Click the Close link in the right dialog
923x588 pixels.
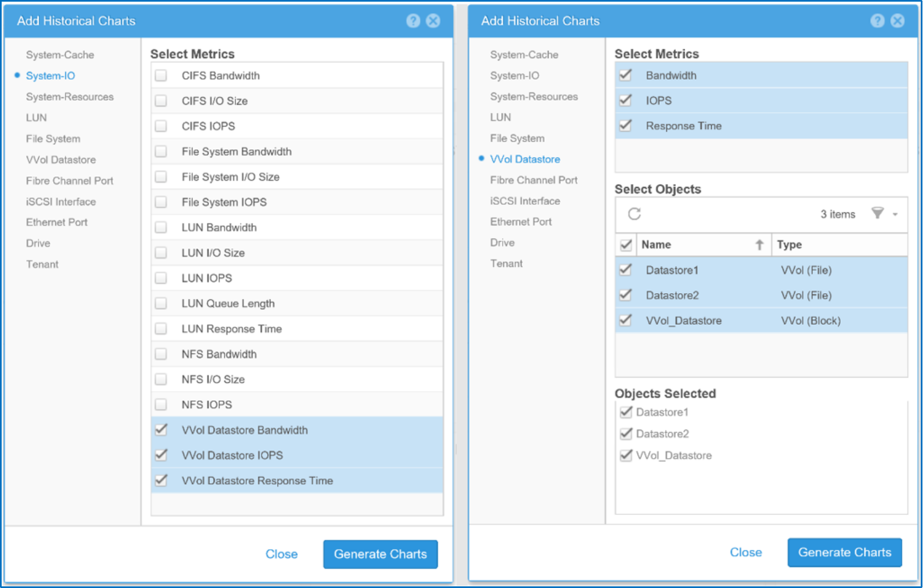coord(745,553)
